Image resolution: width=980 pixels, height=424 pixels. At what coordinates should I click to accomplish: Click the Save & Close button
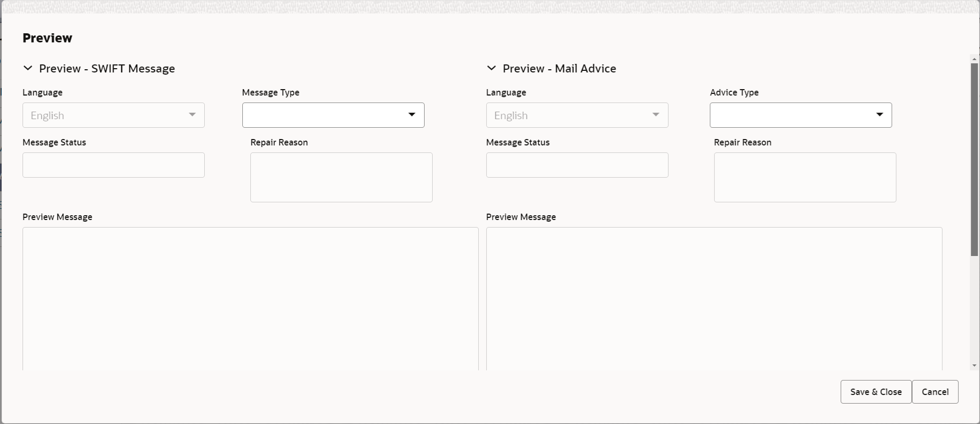876,392
